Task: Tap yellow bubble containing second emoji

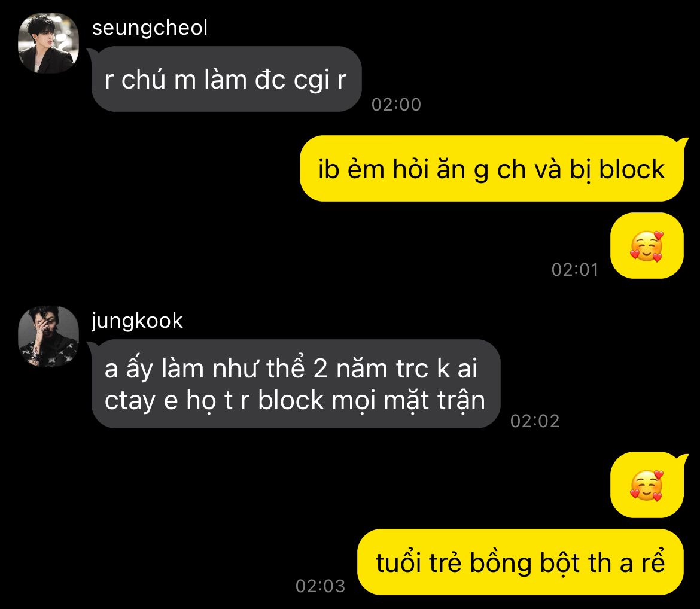Action: 647,485
